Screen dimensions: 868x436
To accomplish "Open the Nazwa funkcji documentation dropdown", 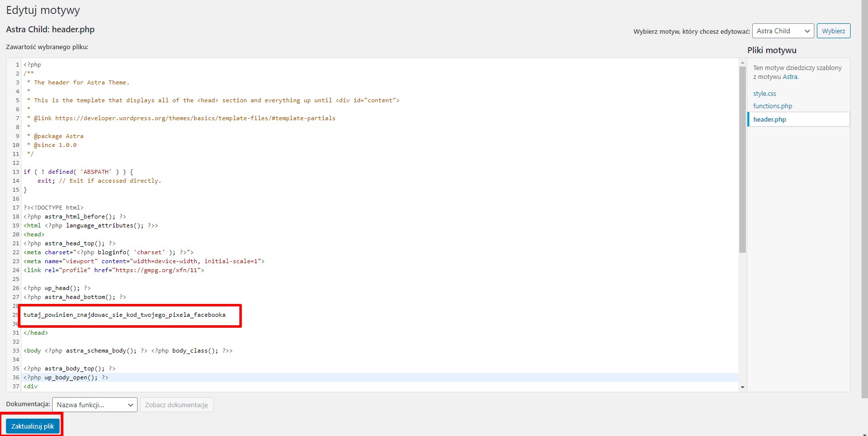I will 95,405.
